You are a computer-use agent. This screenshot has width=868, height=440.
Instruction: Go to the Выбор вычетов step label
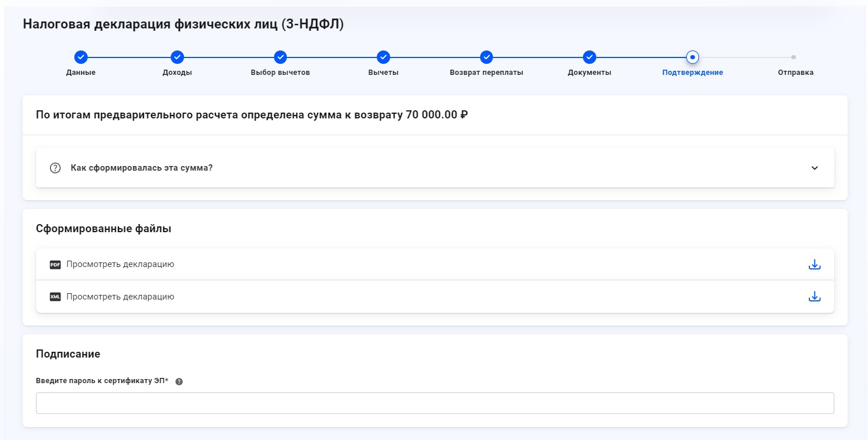[x=280, y=73]
